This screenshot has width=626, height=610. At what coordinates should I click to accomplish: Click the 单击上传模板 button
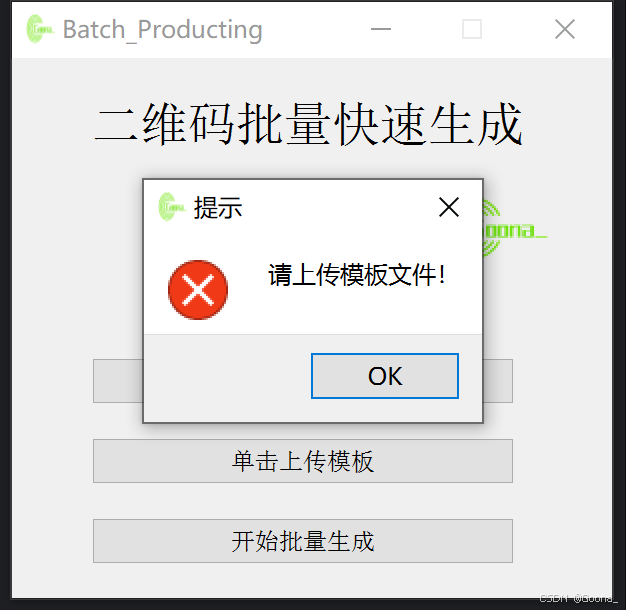(303, 461)
